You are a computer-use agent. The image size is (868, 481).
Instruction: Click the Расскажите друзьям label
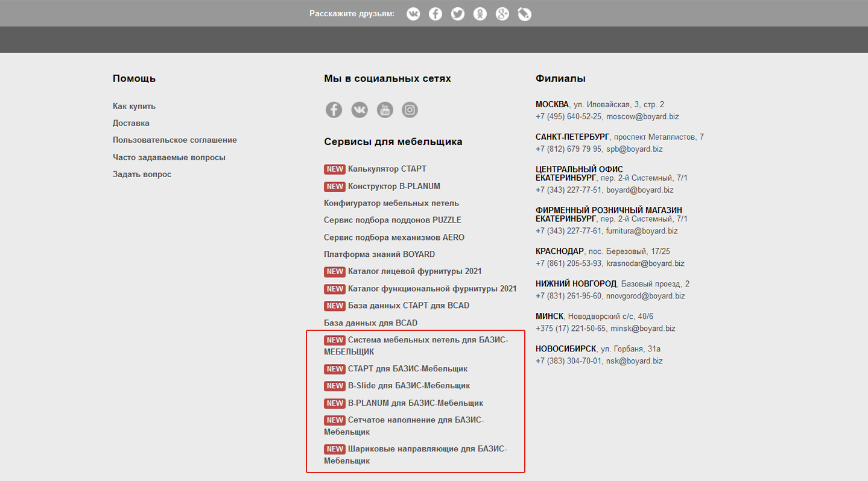352,13
